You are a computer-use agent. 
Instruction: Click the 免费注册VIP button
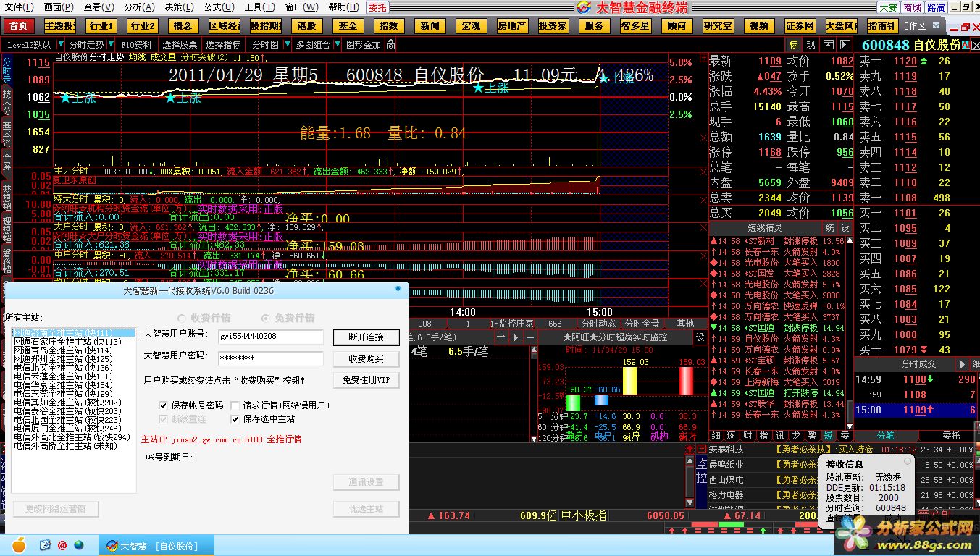[x=367, y=380]
